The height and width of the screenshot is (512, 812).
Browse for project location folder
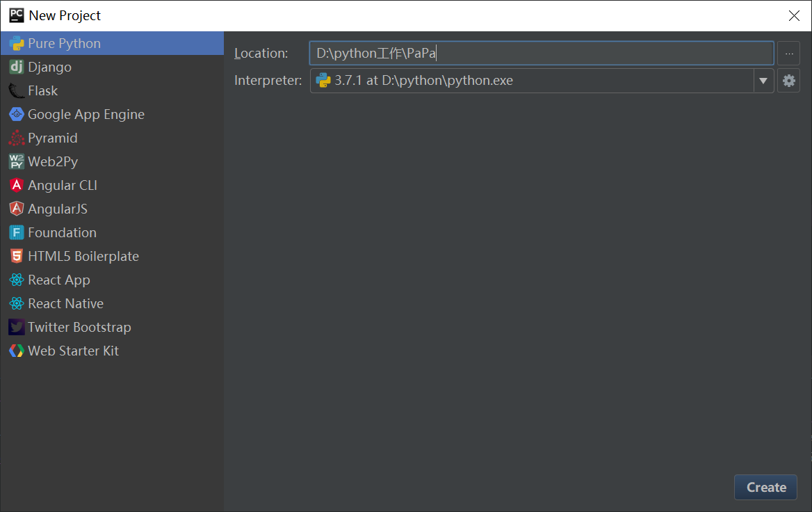click(x=788, y=54)
